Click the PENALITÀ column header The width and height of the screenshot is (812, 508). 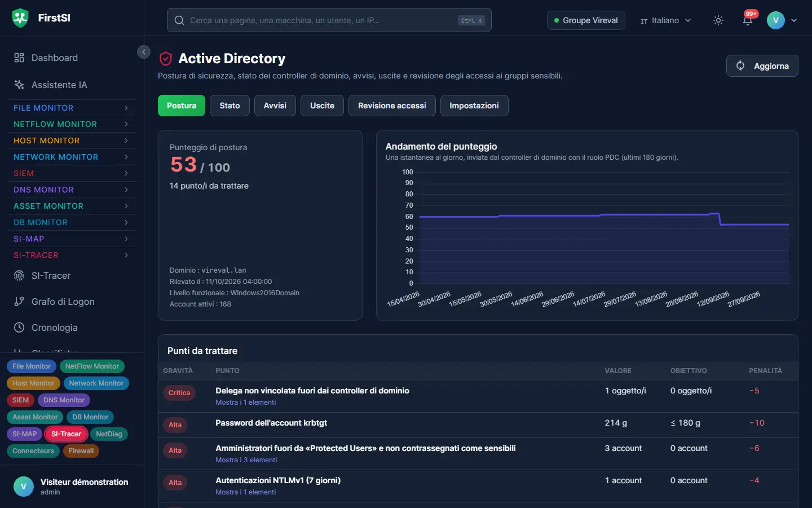coord(766,371)
